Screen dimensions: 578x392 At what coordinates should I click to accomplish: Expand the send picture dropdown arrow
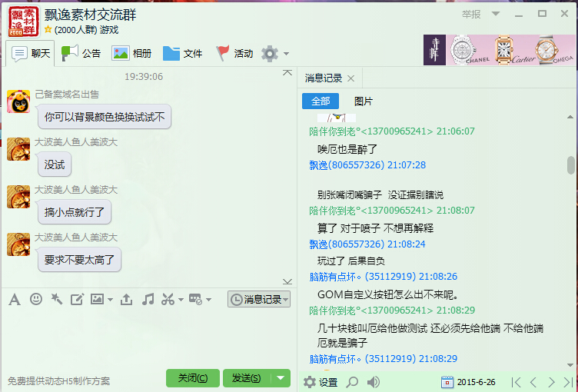point(110,300)
